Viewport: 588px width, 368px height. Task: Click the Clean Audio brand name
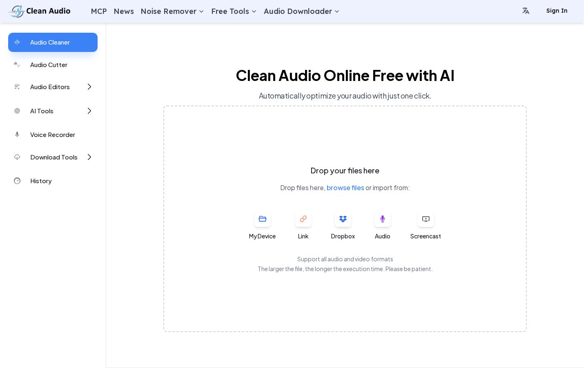[48, 11]
